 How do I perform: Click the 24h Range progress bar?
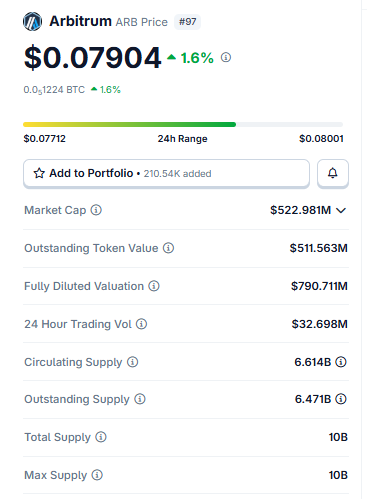pos(183,124)
